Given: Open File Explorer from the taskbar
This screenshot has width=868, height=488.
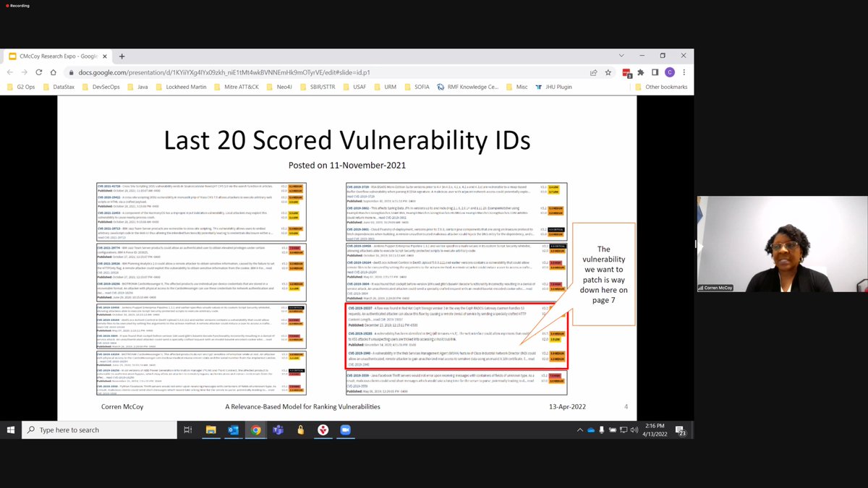Looking at the screenshot, I should (211, 429).
